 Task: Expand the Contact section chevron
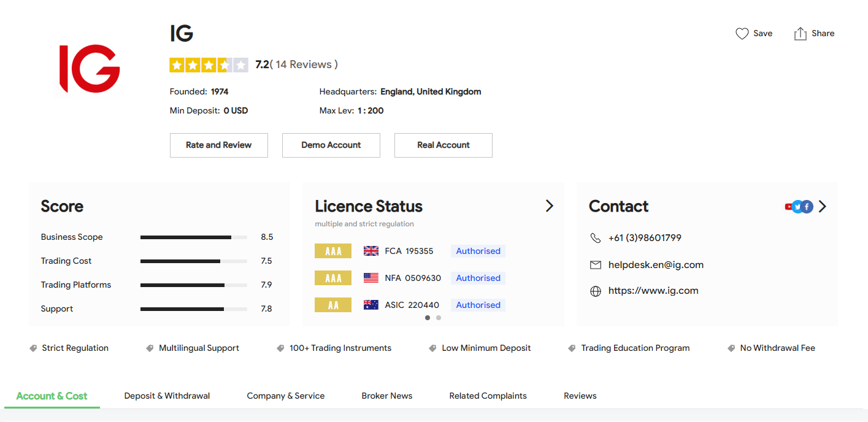click(x=823, y=207)
